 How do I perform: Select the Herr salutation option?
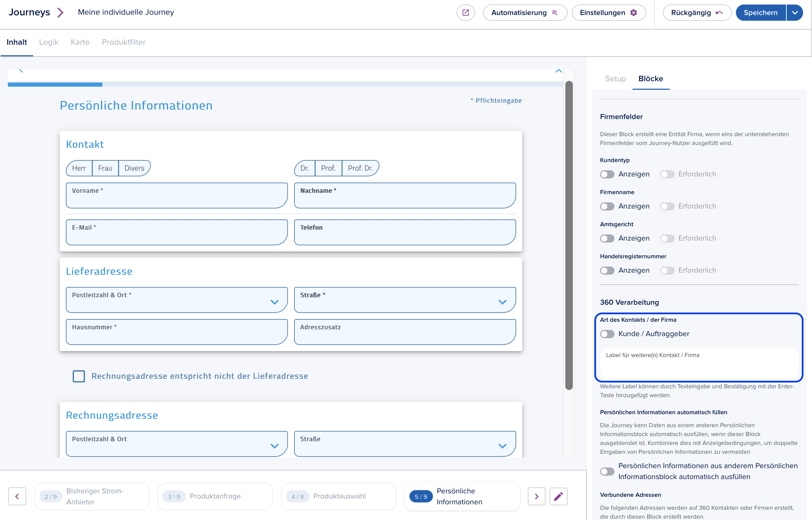click(x=79, y=168)
